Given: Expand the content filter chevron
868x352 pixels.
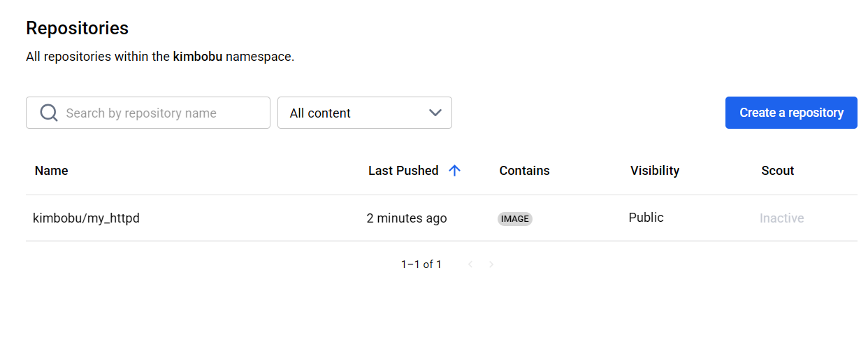Looking at the screenshot, I should click(x=435, y=113).
